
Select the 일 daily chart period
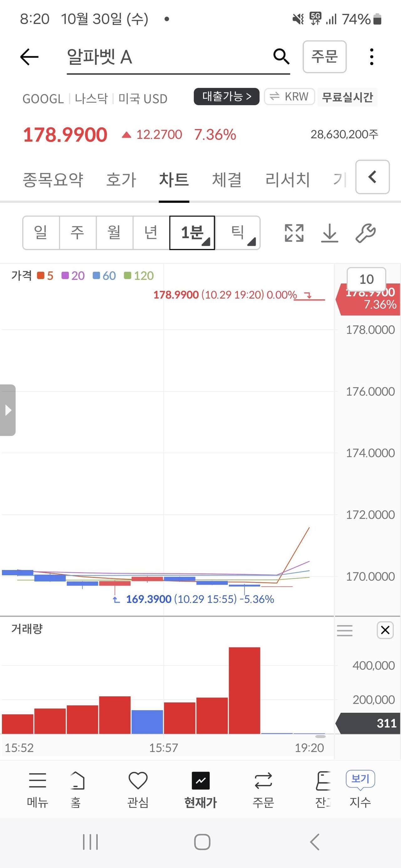(x=41, y=233)
